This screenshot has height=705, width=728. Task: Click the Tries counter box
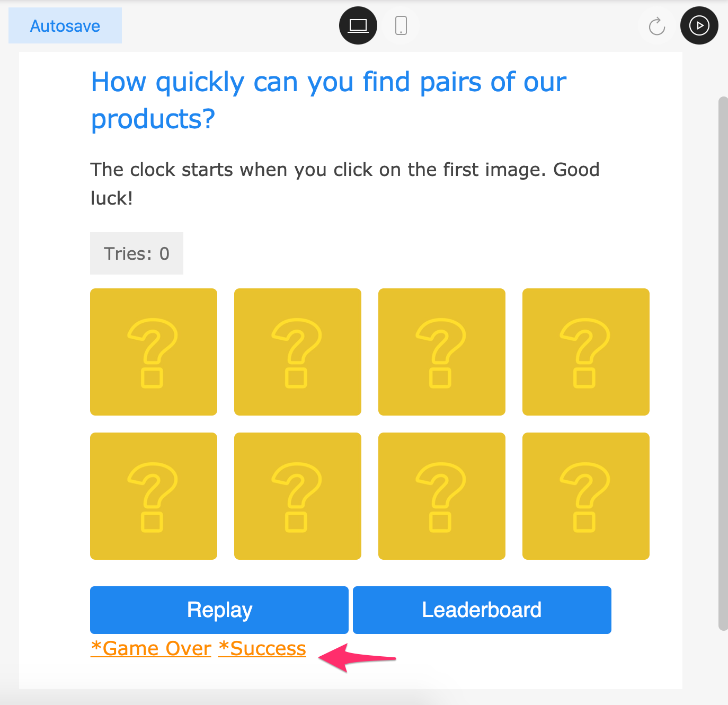pyautogui.click(x=137, y=253)
